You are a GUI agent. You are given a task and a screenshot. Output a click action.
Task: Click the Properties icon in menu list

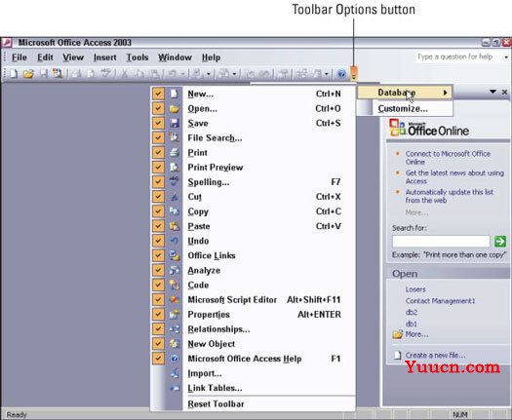tap(175, 314)
